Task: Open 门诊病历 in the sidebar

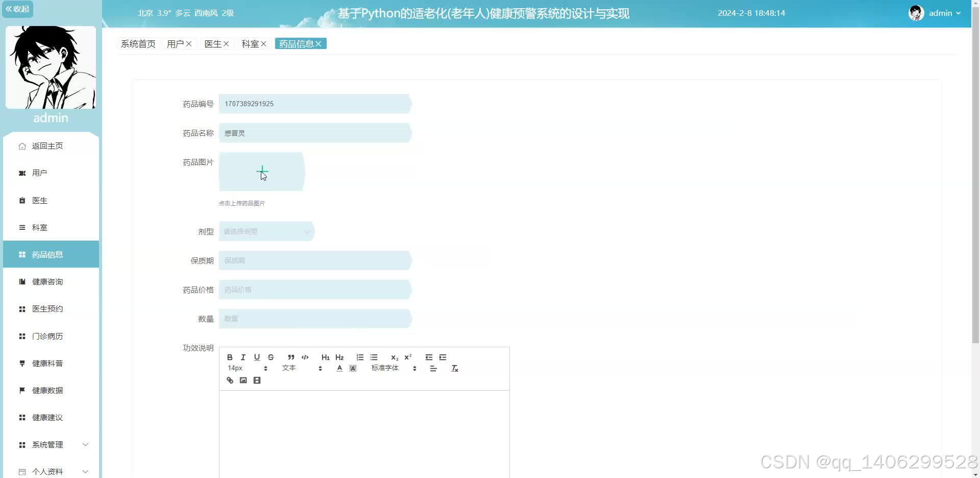Action: pos(51,337)
